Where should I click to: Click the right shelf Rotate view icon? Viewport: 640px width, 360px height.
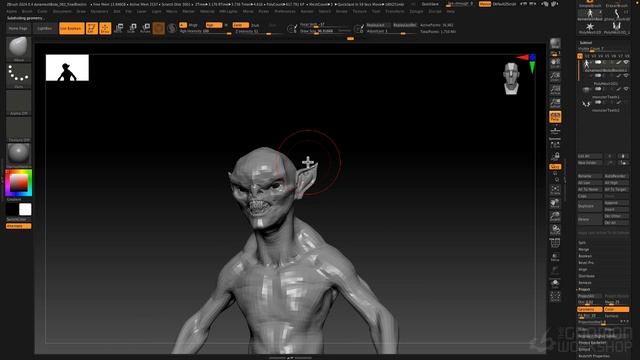pos(555,230)
